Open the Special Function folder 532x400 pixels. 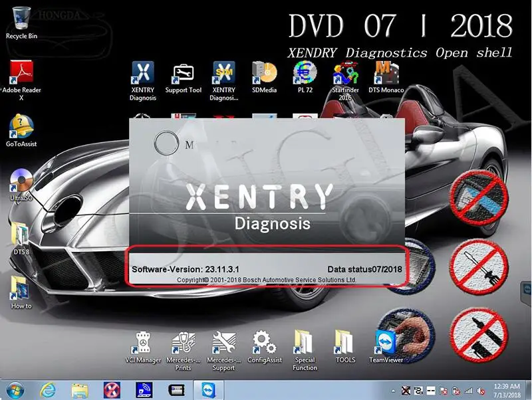pos(305,351)
